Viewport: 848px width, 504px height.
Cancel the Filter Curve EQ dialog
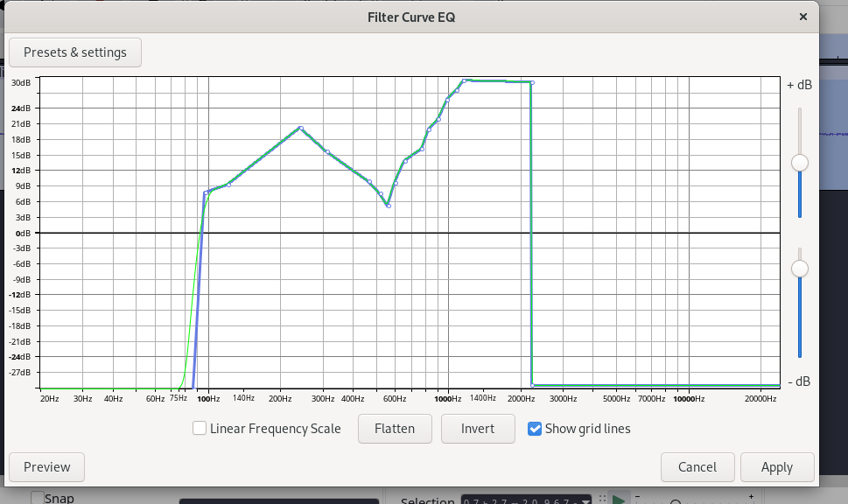coord(697,467)
